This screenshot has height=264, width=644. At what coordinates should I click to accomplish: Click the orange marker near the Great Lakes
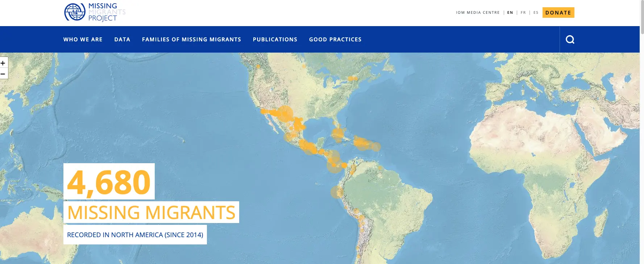352,78
